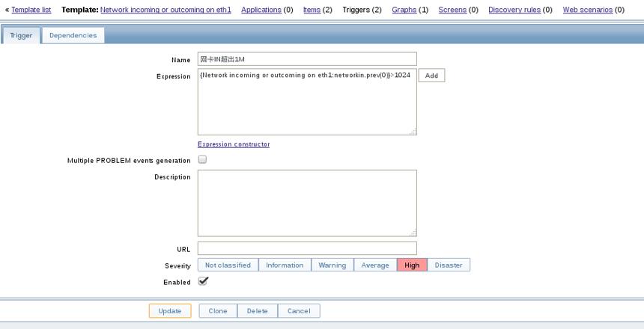
Task: Set severity to Warning
Action: (x=332, y=265)
